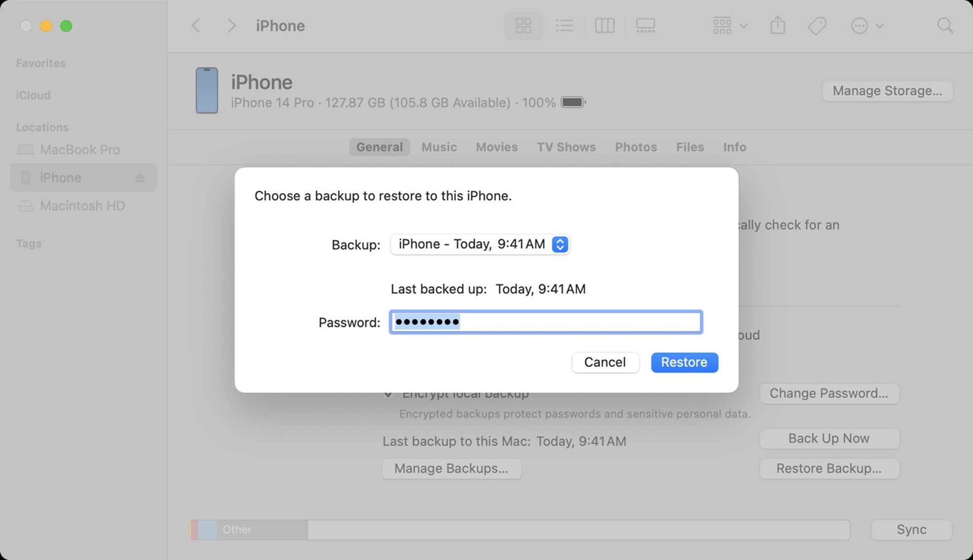Viewport: 973px width, 560px height.
Task: Select the General tab
Action: (378, 147)
